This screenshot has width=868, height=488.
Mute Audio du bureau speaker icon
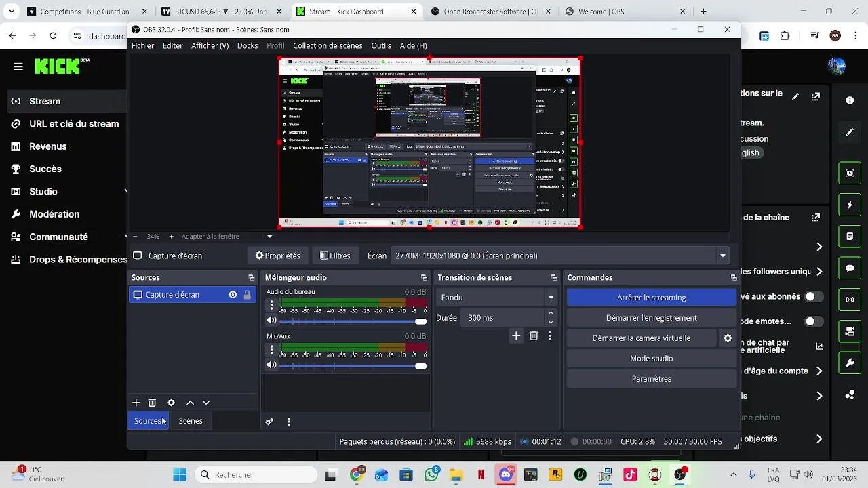[272, 321]
